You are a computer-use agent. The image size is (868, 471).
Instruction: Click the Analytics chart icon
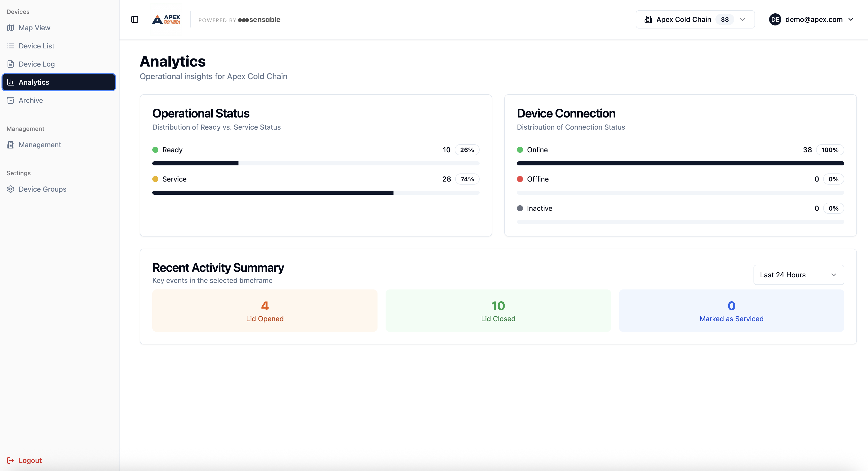pyautogui.click(x=10, y=82)
